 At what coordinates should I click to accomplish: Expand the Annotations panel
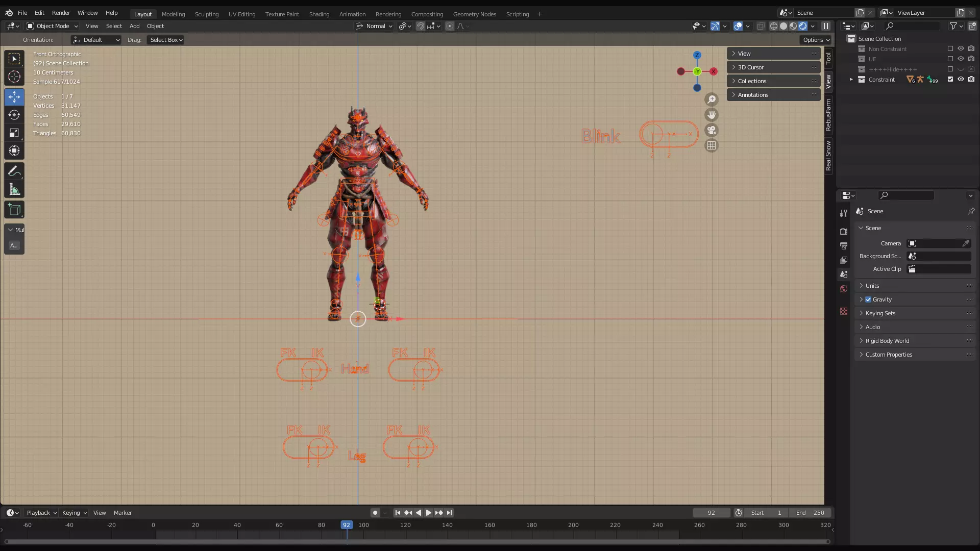(x=774, y=95)
